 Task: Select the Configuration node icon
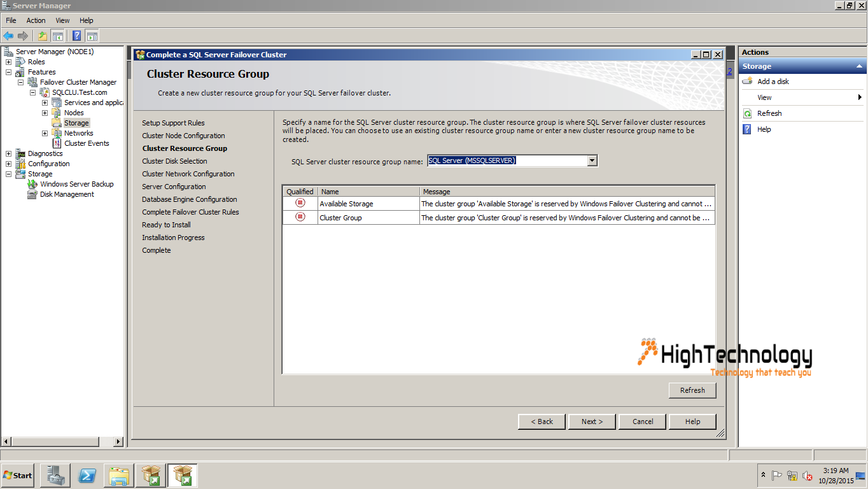pyautogui.click(x=20, y=164)
